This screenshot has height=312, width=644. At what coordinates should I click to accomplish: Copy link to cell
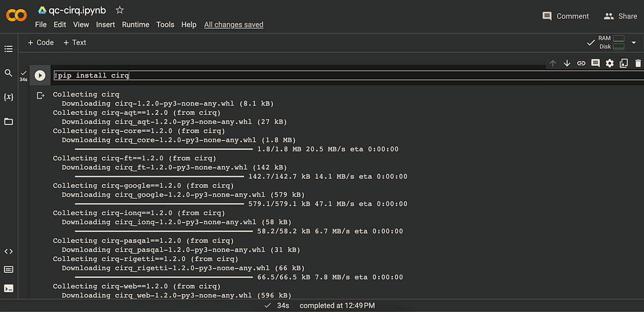click(x=581, y=63)
